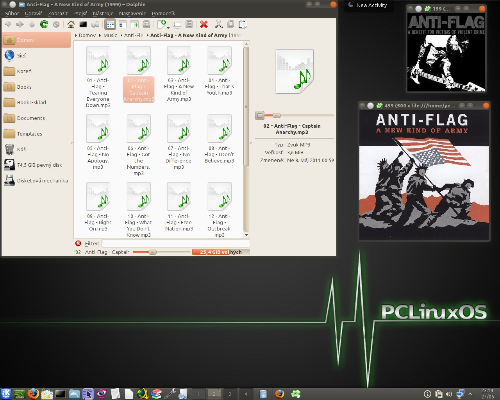Viewport: 500px width, 400px height.
Task: Click the paste clipboard icon in Dolphin toolbar
Action: pyautogui.click(x=243, y=24)
